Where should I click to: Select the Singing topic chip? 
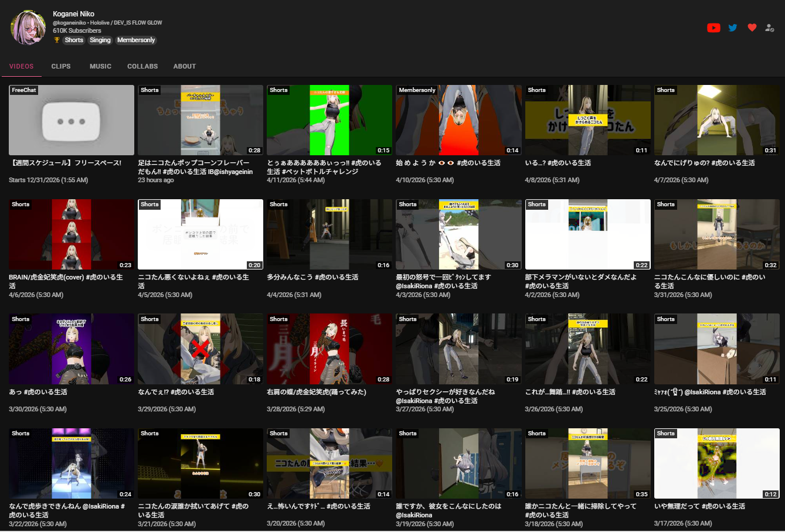[x=100, y=40]
